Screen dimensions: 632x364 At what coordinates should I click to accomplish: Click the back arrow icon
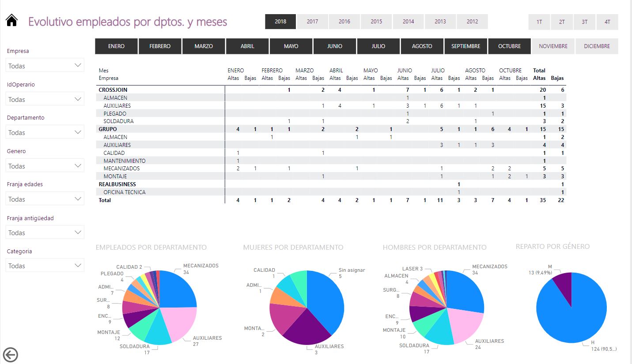click(x=10, y=354)
